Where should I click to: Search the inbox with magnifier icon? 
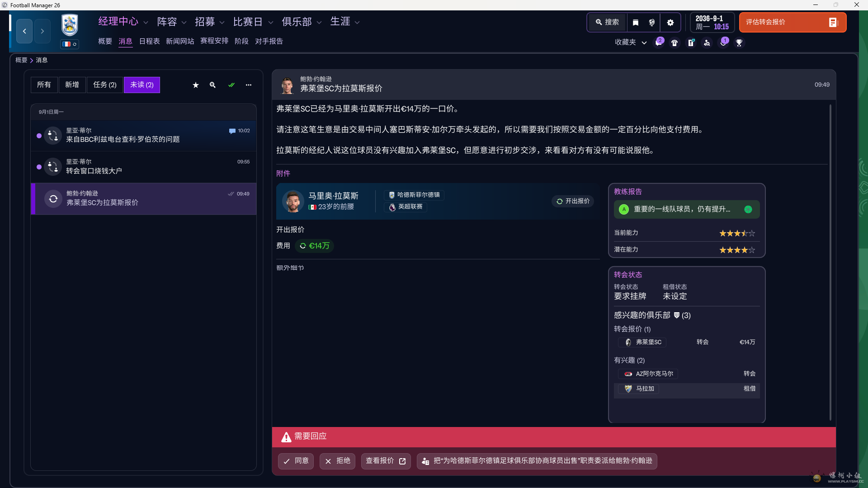(212, 85)
